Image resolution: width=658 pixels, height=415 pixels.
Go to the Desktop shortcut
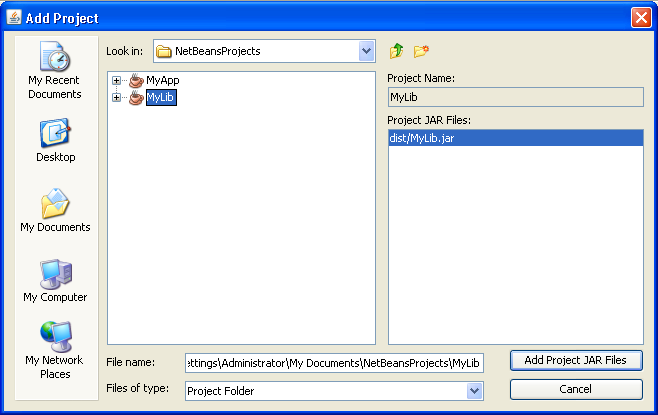click(x=55, y=141)
